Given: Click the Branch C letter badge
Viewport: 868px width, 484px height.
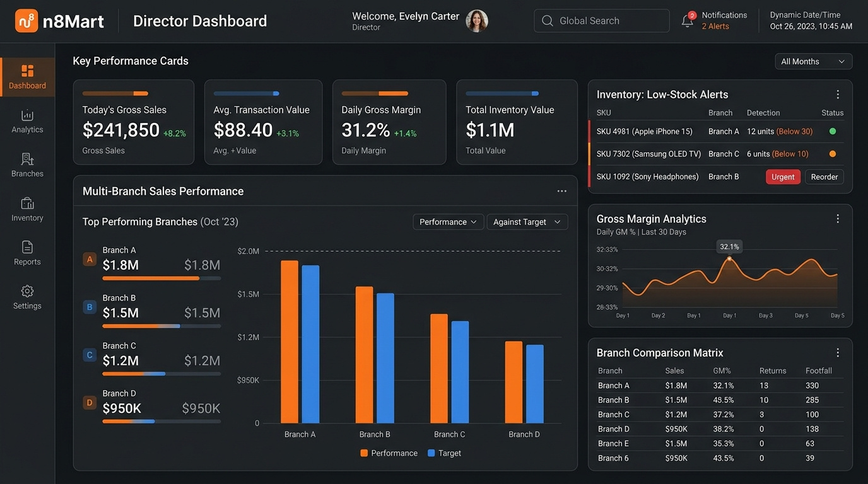Looking at the screenshot, I should 90,355.
